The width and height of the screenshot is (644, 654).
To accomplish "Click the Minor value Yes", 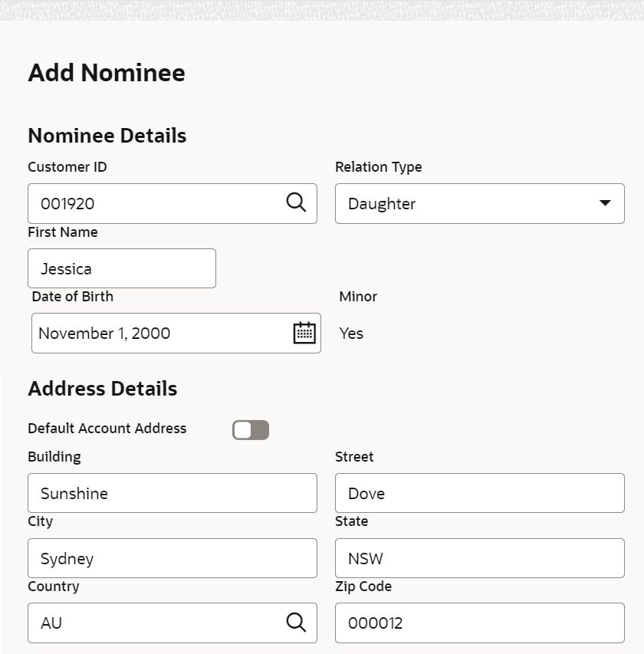I will [x=351, y=333].
